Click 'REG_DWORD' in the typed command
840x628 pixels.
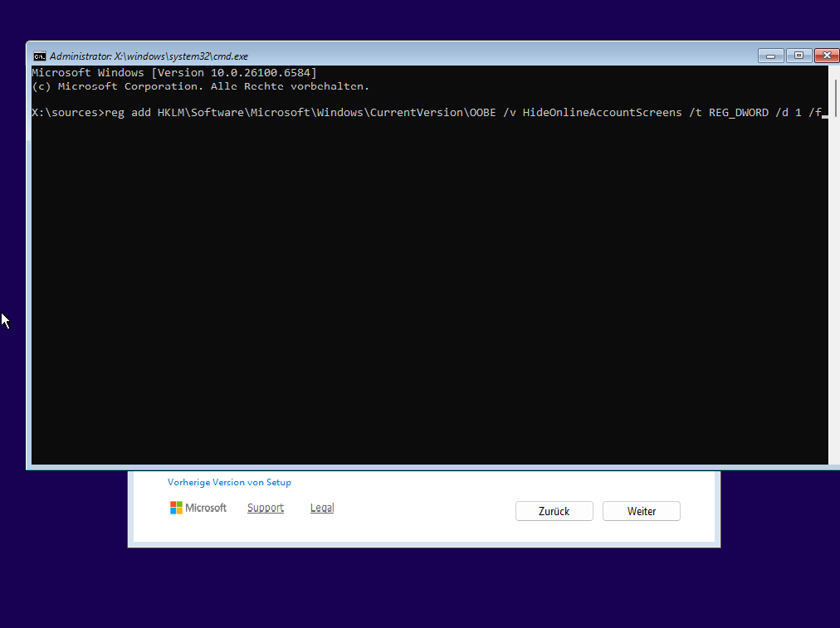click(x=739, y=113)
